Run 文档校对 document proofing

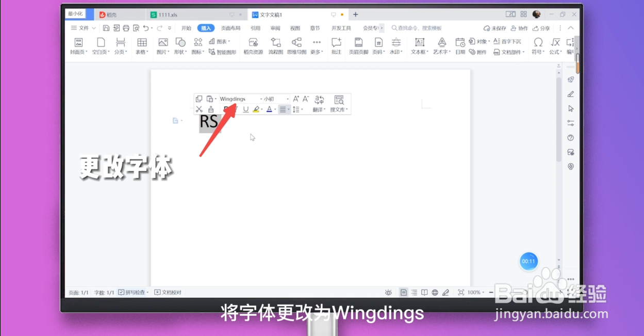(x=170, y=292)
